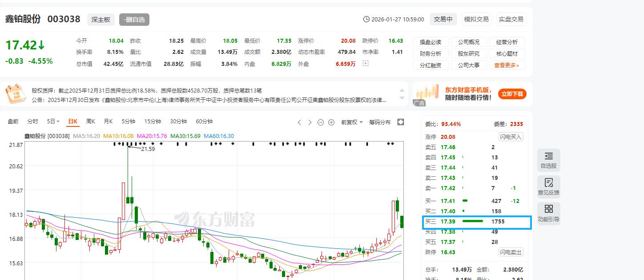Open the 经营分析 link

point(507,42)
